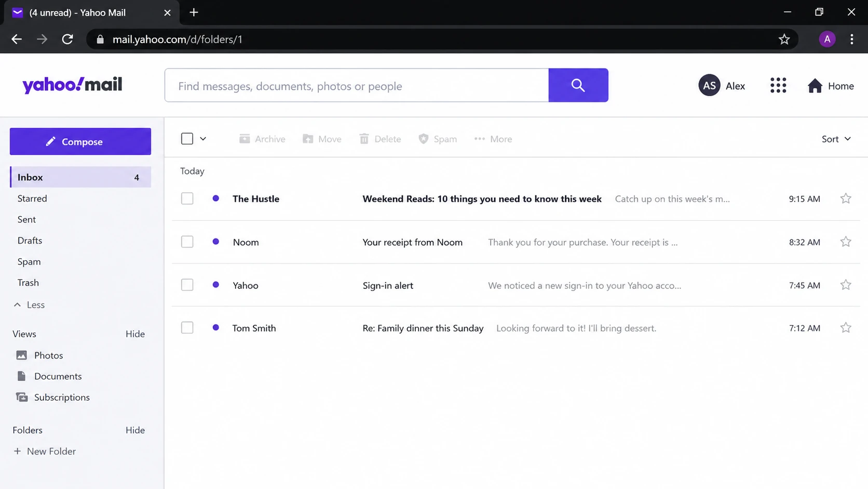The image size is (868, 489).
Task: Click the Yahoo Mail logo
Action: [x=72, y=85]
